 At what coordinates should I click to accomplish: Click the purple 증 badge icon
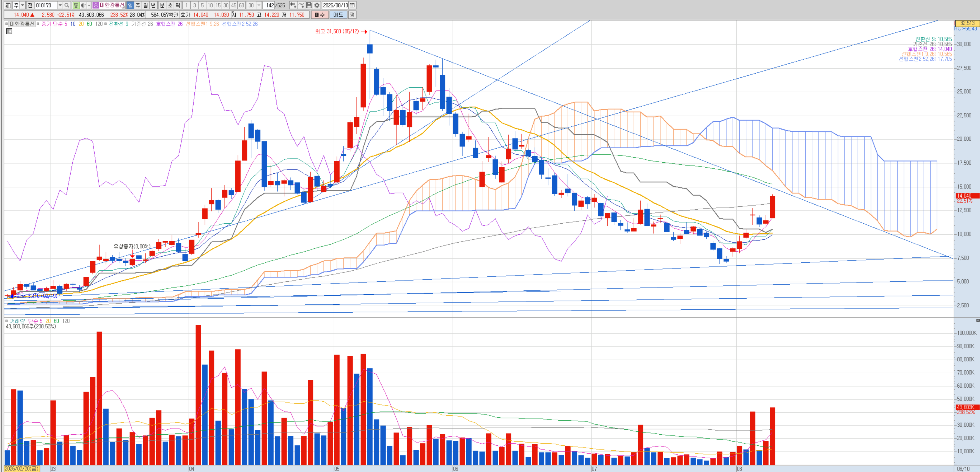click(x=95, y=5)
